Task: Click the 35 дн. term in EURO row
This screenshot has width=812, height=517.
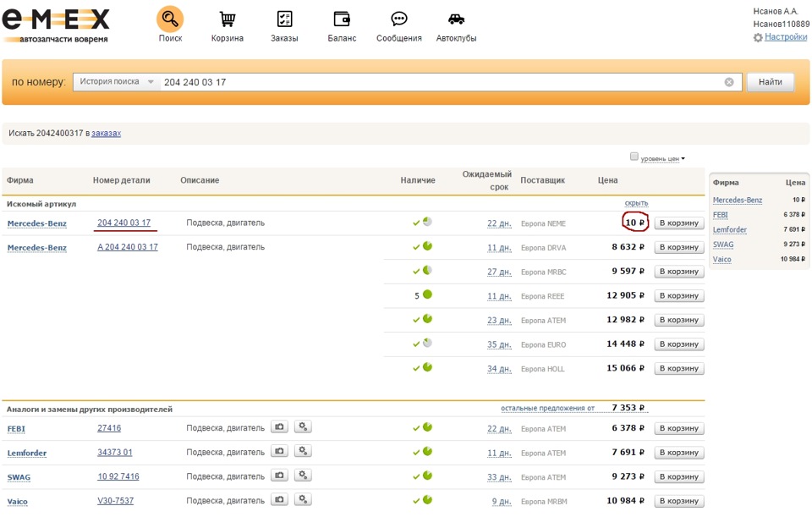Action: click(x=499, y=344)
